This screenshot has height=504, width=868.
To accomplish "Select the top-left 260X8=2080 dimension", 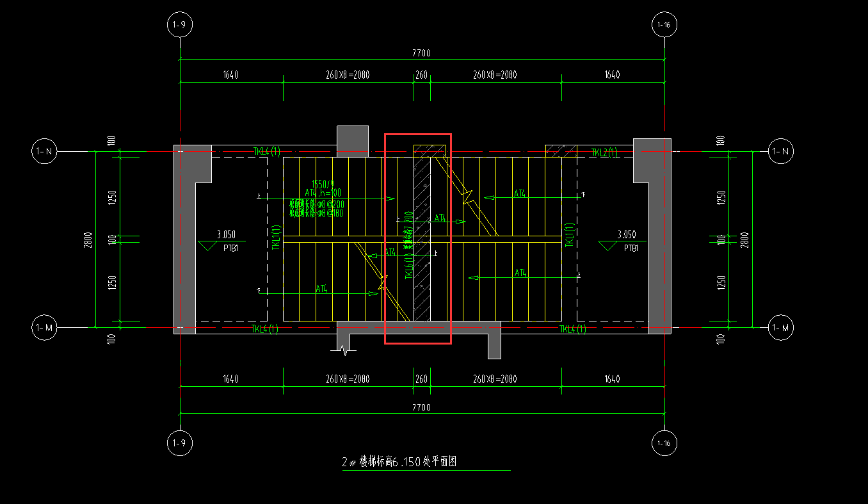I will [x=348, y=75].
